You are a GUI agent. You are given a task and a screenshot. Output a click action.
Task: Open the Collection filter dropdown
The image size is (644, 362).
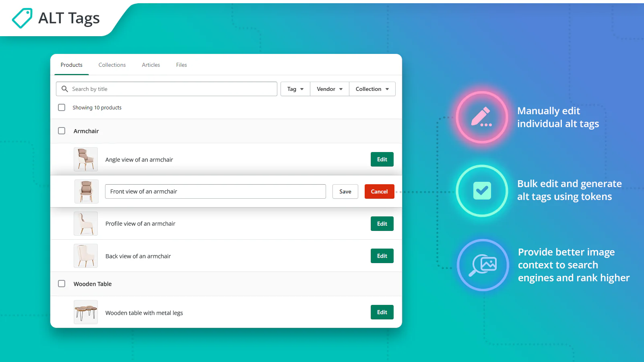pyautogui.click(x=372, y=89)
